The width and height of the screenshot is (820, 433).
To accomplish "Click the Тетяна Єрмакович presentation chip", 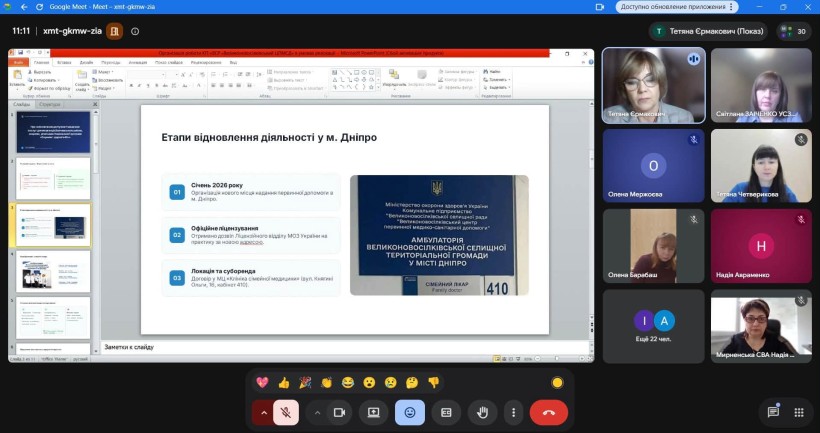I will point(709,31).
